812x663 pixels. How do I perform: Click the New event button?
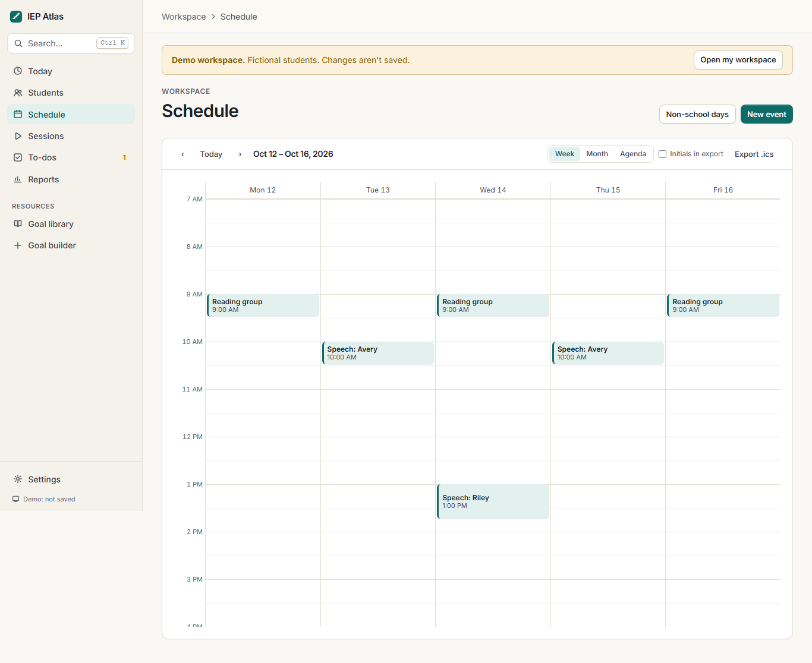[767, 114]
